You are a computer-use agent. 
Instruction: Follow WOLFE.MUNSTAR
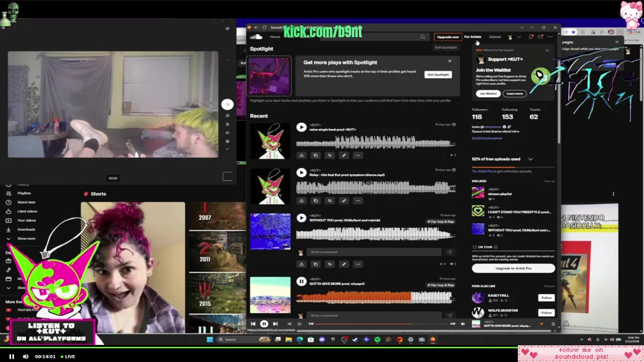pos(546,312)
